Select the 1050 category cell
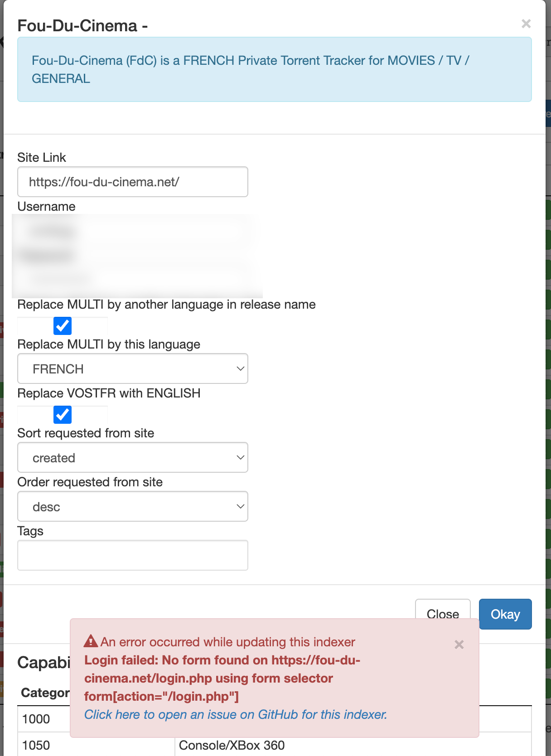This screenshot has height=756, width=551. 96,745
